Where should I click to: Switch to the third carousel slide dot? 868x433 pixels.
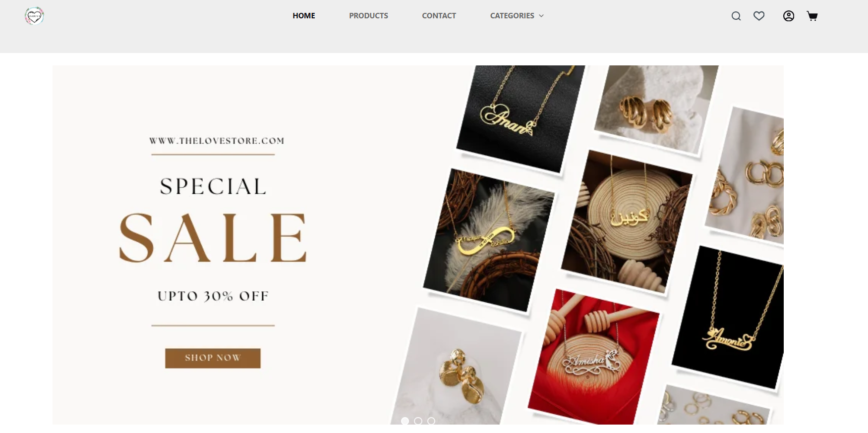click(x=431, y=421)
